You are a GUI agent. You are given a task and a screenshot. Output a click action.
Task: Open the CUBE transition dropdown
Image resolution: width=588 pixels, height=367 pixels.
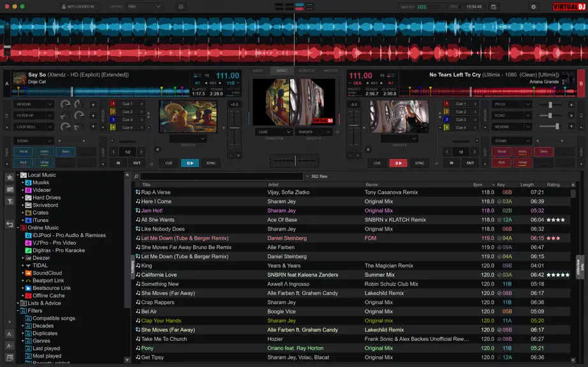(x=274, y=132)
